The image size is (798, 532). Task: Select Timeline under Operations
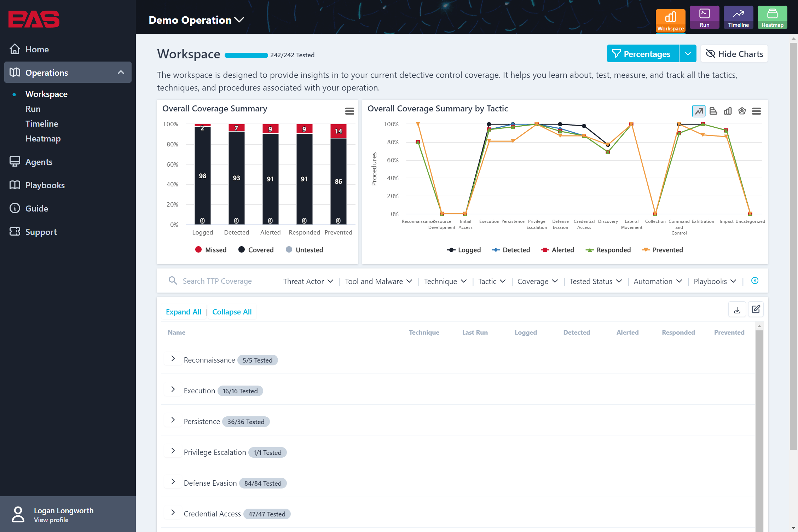tap(42, 124)
